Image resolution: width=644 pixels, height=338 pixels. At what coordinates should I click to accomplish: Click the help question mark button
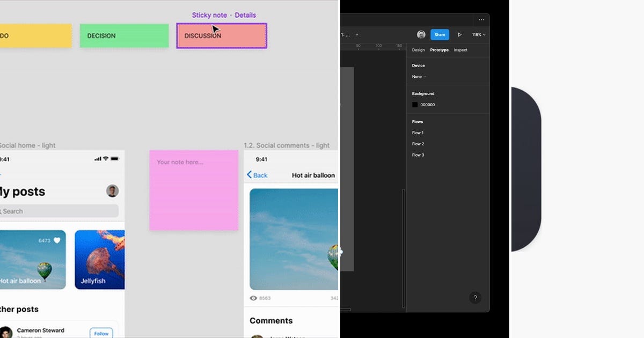tap(475, 298)
